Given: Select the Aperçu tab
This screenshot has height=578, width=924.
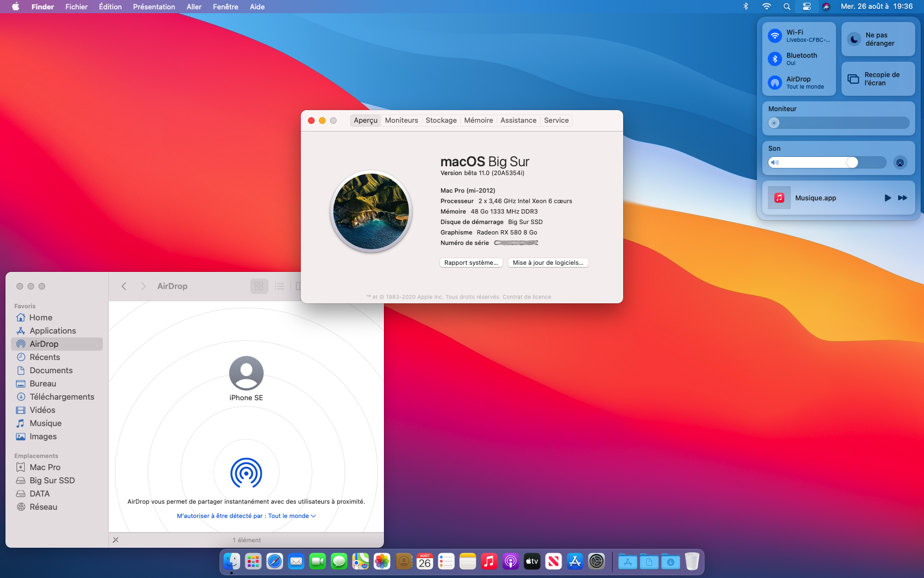Looking at the screenshot, I should tap(366, 121).
